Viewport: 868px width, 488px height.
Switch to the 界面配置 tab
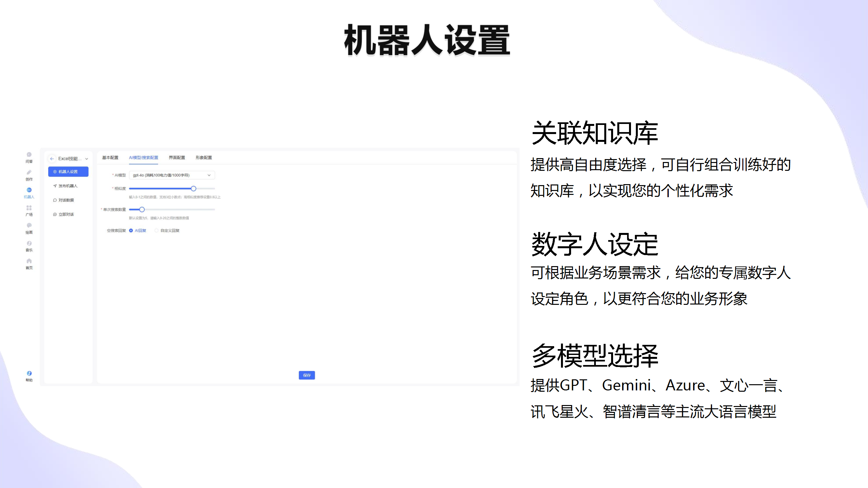[177, 157]
